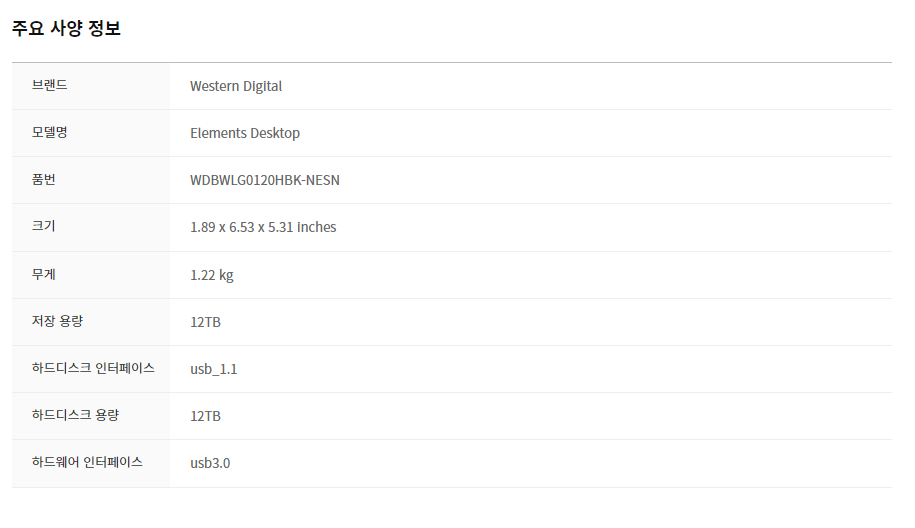915x528 pixels.
Task: Click the usb_1.1 interface value
Action: click(214, 369)
